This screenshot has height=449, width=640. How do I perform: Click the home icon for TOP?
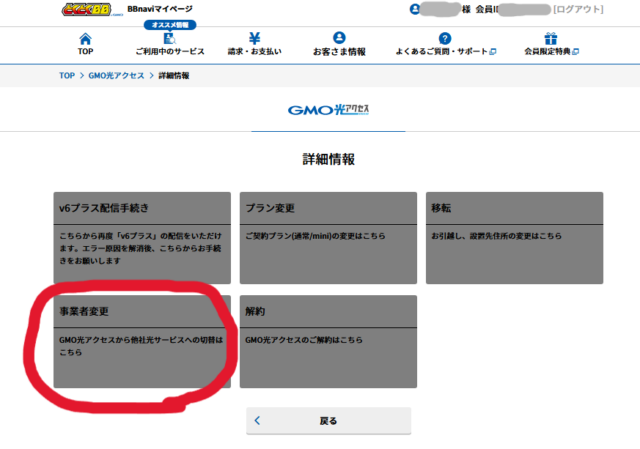85,38
